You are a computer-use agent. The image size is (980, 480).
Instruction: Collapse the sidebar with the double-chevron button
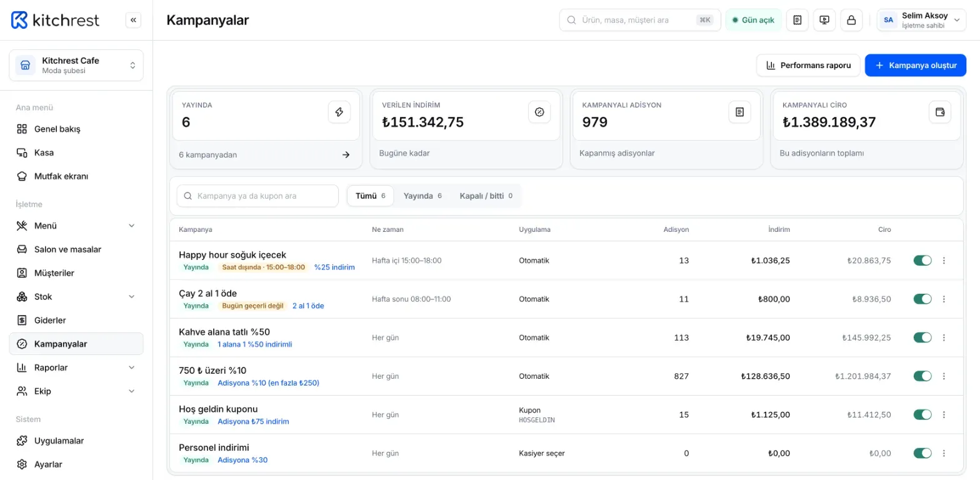[133, 20]
